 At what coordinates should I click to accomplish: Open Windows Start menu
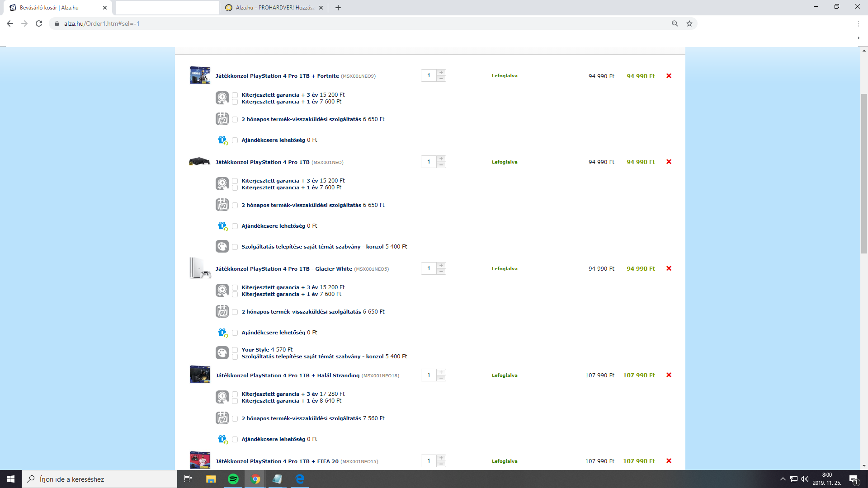click(11, 479)
